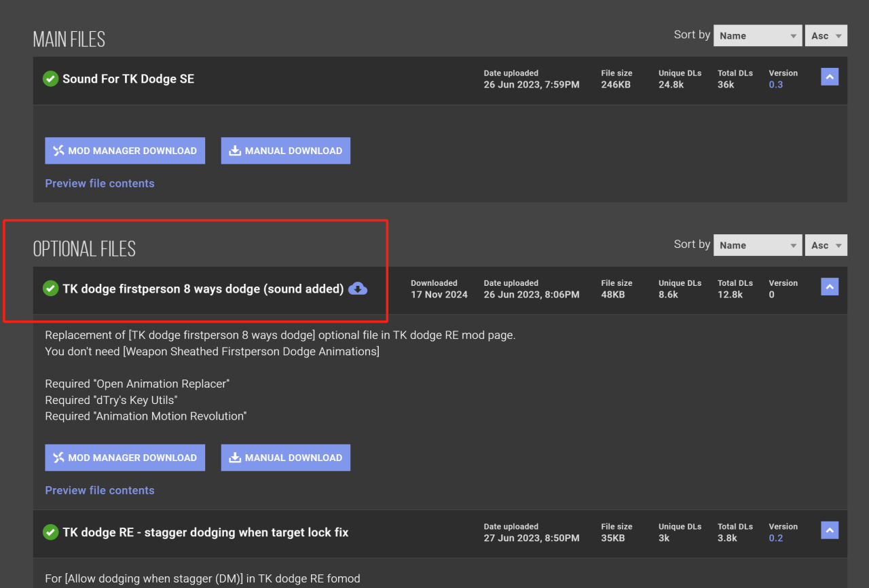This screenshot has width=869, height=588.
Task: Click green checkmark beside stagger dodging fix file
Action: (x=50, y=532)
